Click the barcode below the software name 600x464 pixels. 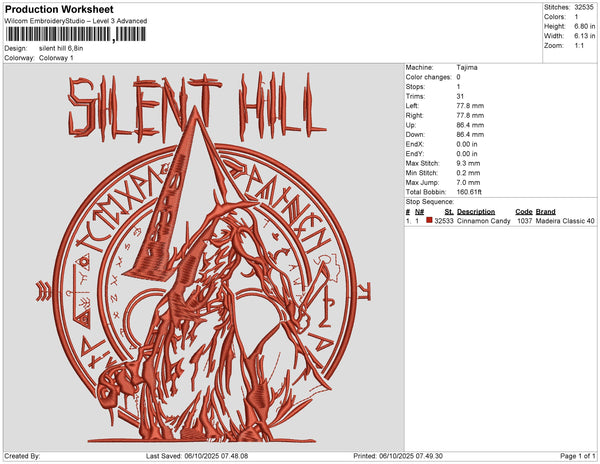[62, 34]
